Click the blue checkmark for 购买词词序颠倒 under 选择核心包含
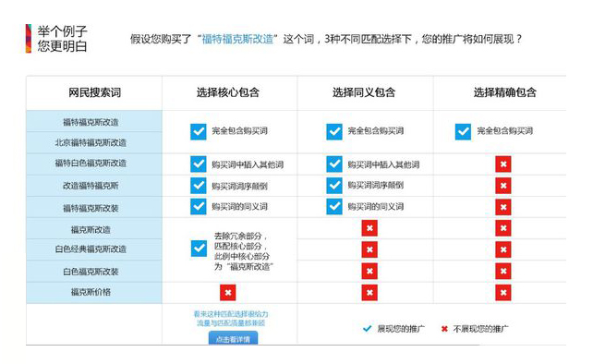The width and height of the screenshot is (593, 364). pos(199,186)
